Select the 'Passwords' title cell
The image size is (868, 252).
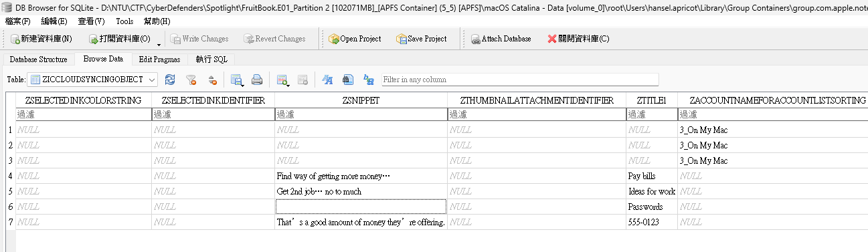tap(652, 207)
